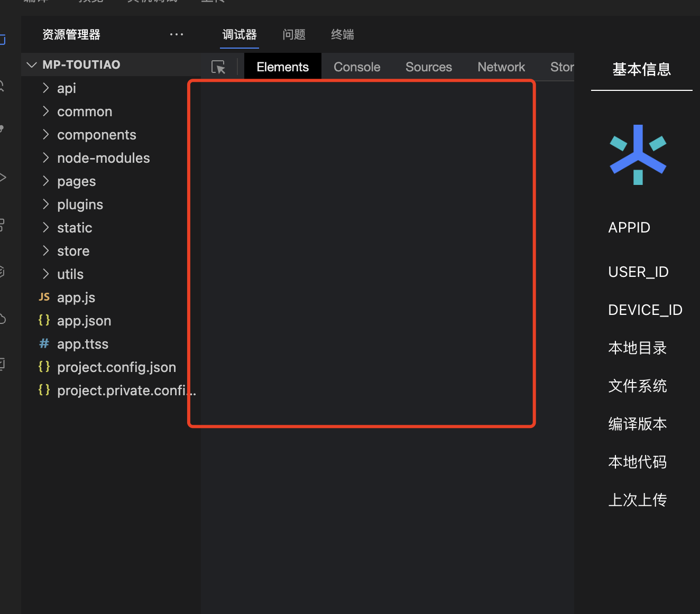The height and width of the screenshot is (614, 700).
Task: Click the app.ttss hash file icon
Action: [44, 344]
